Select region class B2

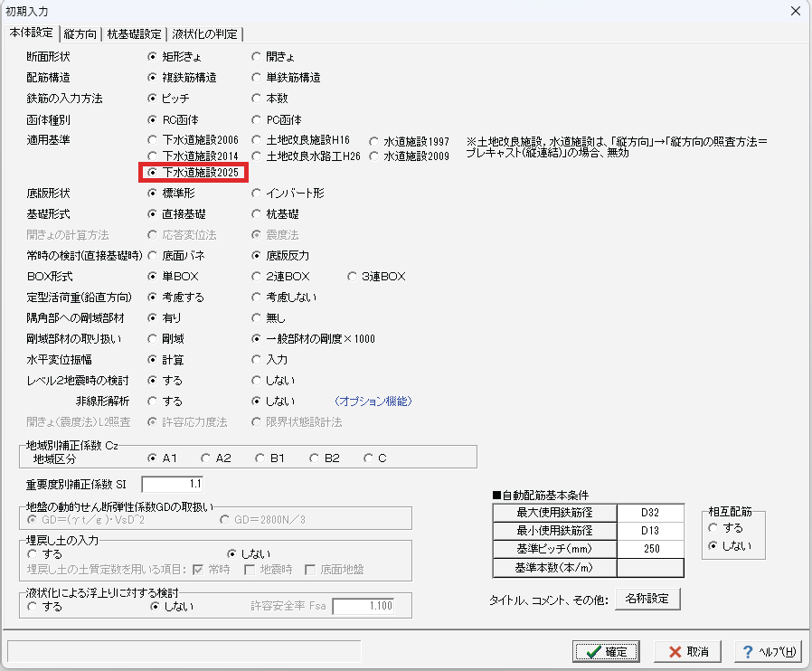click(325, 458)
